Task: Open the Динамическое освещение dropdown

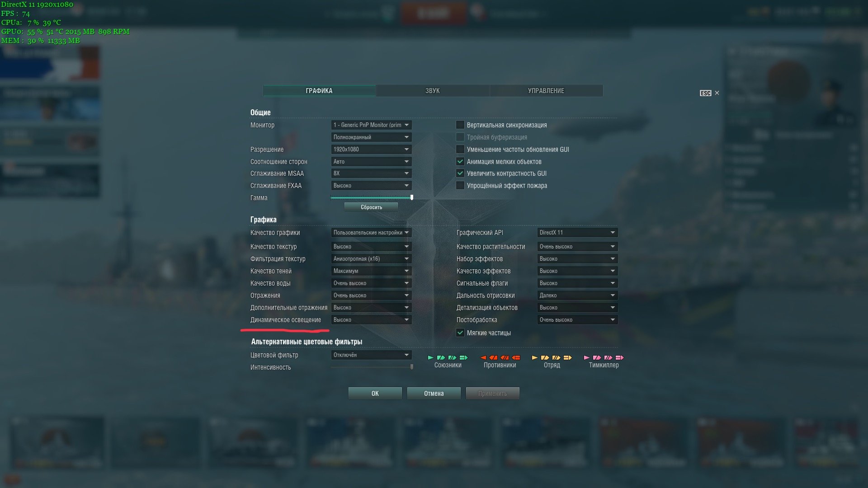Action: pyautogui.click(x=371, y=319)
